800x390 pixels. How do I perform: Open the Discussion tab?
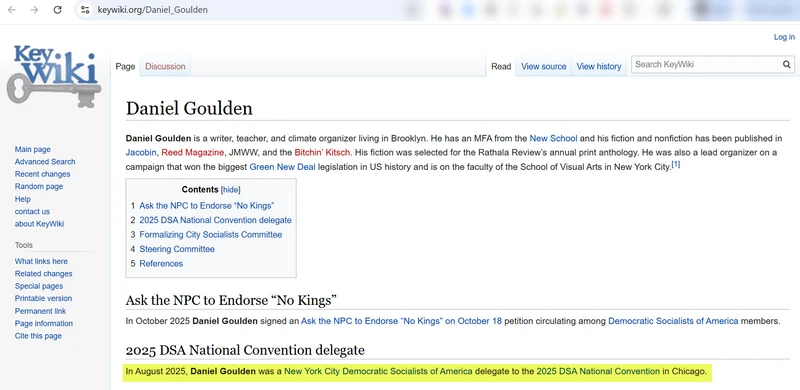pos(165,66)
